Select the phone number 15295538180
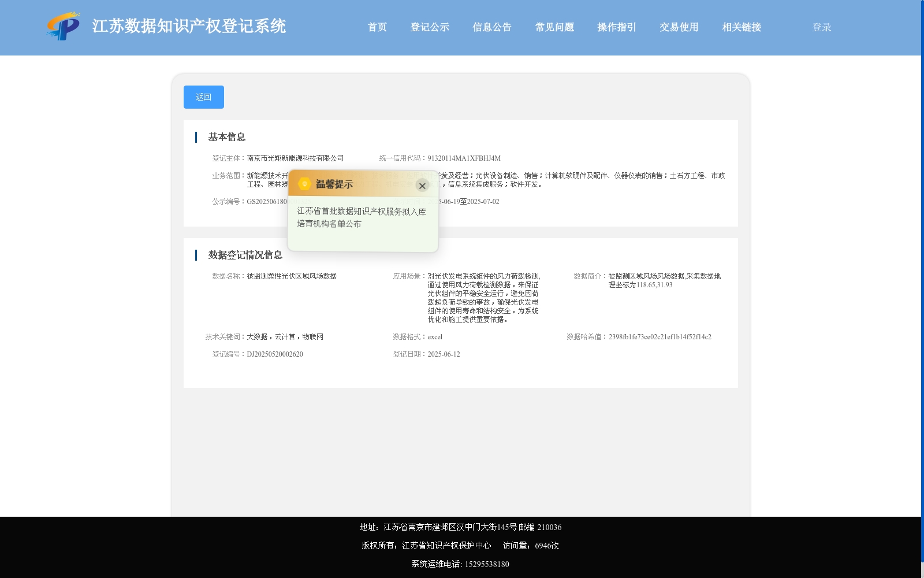The width and height of the screenshot is (924, 578). [487, 564]
